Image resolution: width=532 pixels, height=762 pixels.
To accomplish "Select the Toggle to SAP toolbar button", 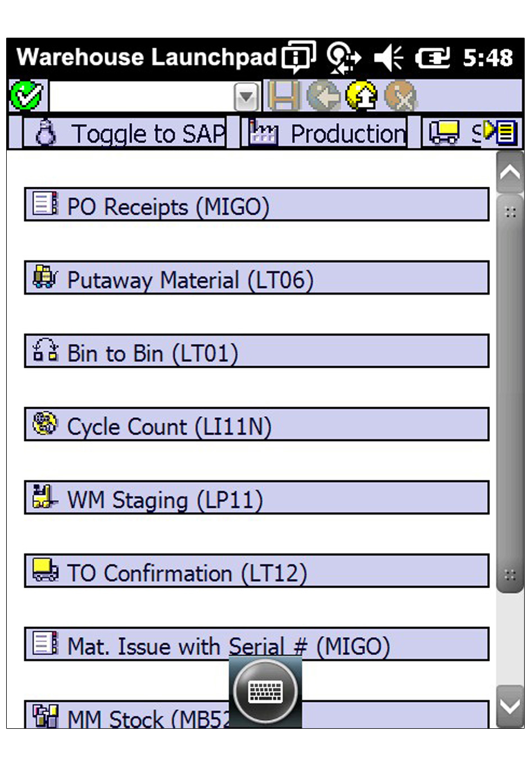I will pos(125,133).
